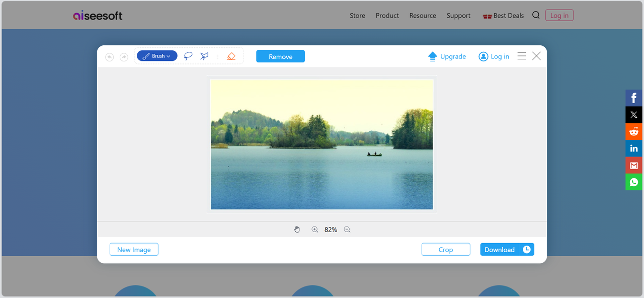Image resolution: width=644 pixels, height=298 pixels.
Task: Click the Crop button
Action: pyautogui.click(x=446, y=249)
